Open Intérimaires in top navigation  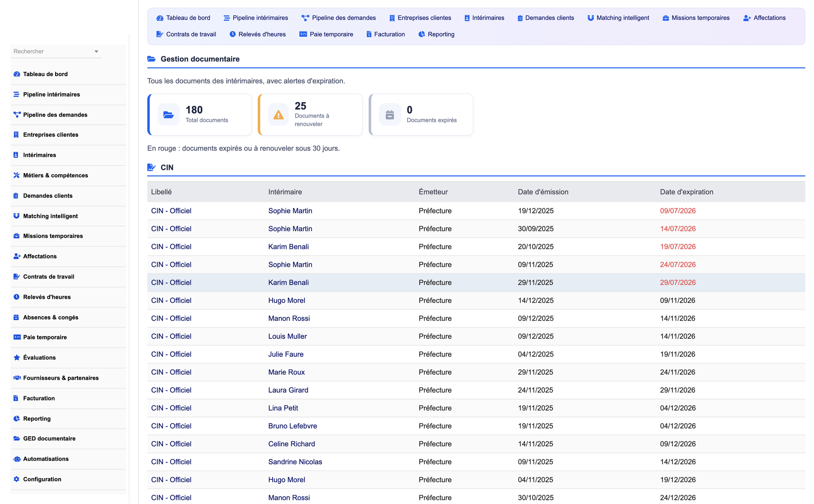(x=484, y=18)
